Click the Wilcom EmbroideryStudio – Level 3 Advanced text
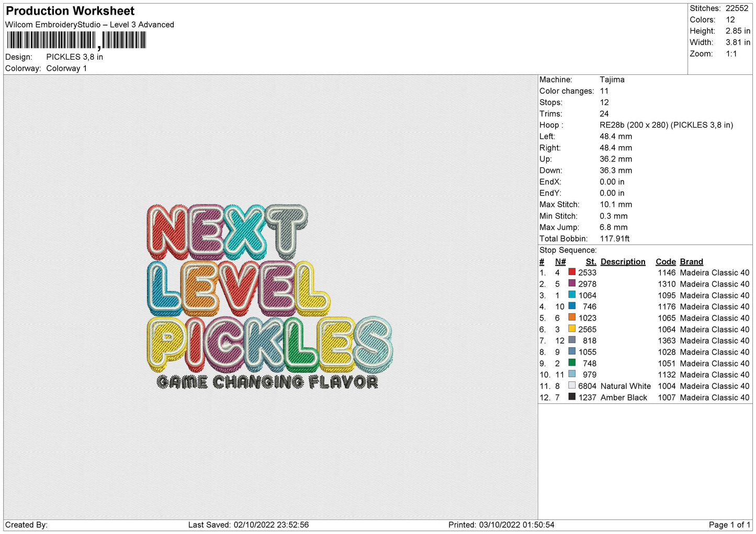Viewport: 756px width, 534px height. click(x=89, y=25)
